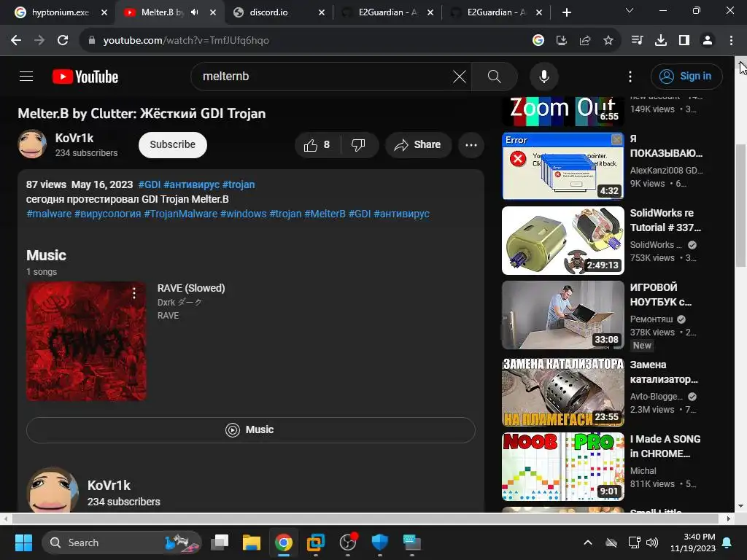
Task: Go back in browser history
Action: tap(16, 40)
